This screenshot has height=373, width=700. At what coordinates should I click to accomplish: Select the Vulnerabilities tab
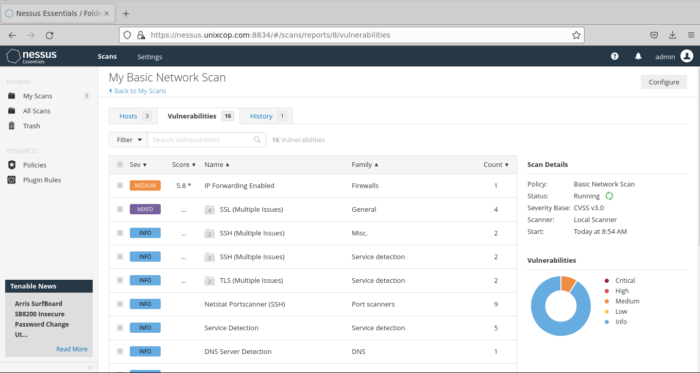[x=199, y=116]
